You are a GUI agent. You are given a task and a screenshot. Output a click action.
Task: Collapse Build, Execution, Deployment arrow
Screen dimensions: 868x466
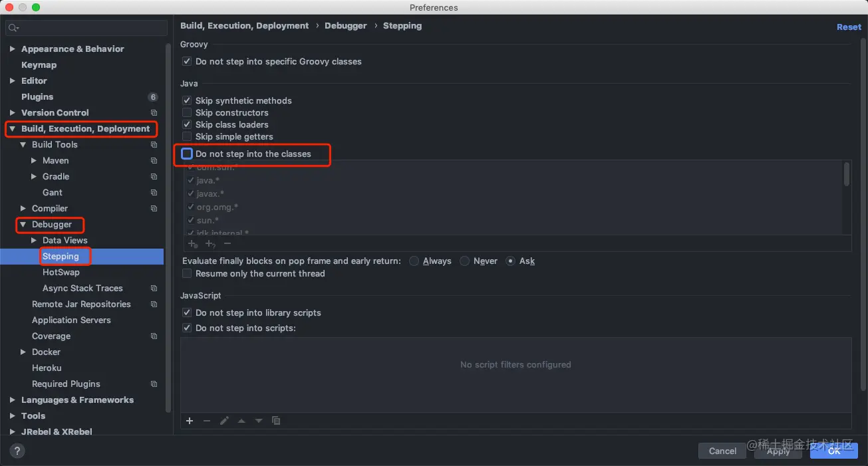[13, 129]
